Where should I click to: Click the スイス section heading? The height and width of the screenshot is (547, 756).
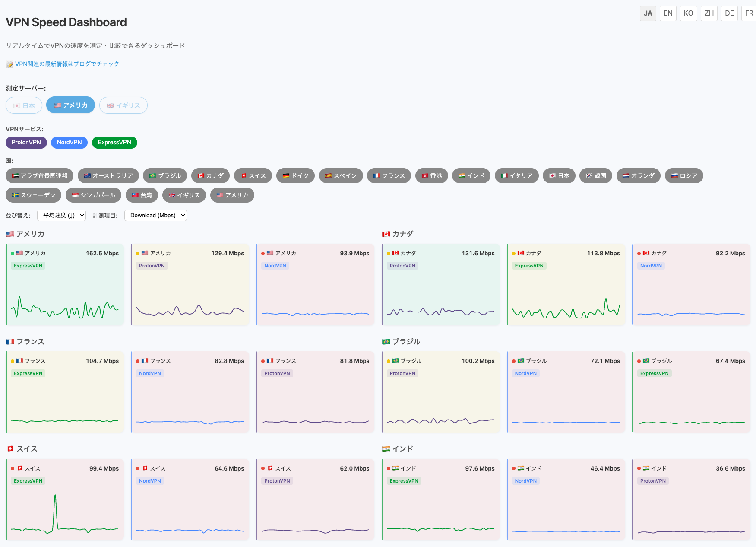tap(22, 449)
